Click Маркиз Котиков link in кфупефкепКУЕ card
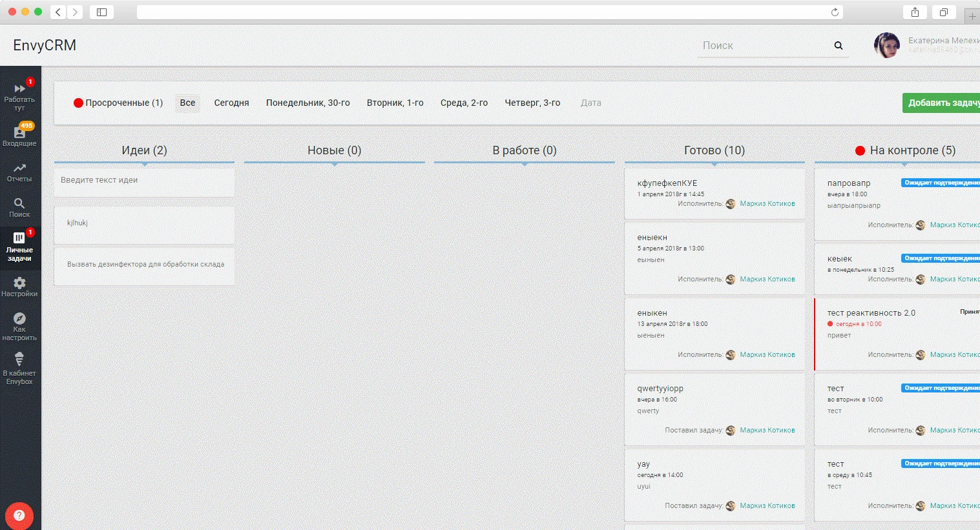 point(767,204)
